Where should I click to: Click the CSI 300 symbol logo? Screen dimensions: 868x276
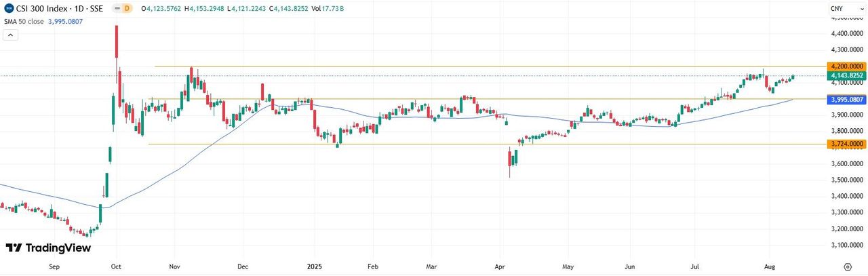tap(8, 8)
